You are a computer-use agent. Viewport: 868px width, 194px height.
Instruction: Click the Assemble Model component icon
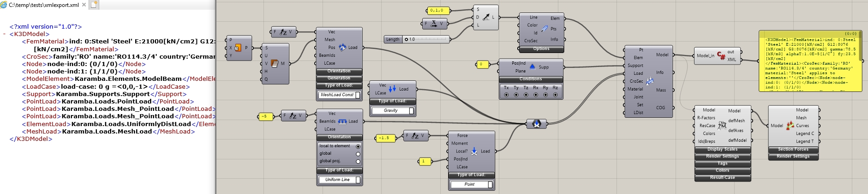click(650, 81)
